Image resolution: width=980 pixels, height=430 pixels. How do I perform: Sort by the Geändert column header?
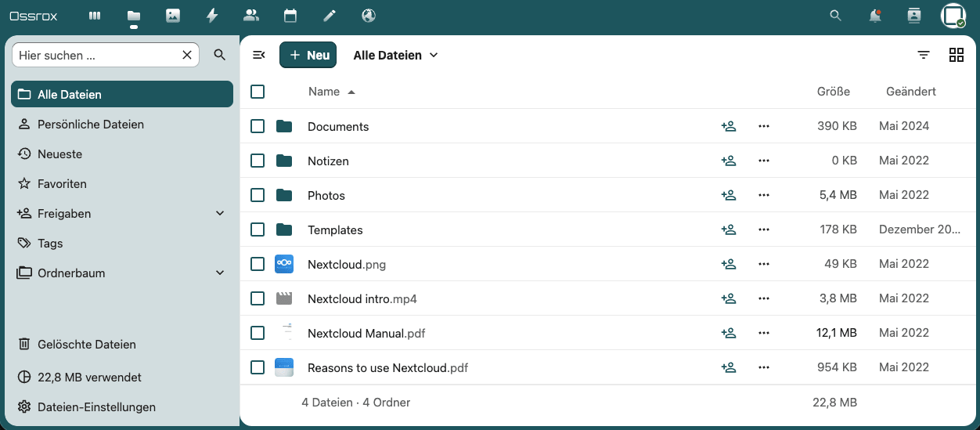(911, 92)
